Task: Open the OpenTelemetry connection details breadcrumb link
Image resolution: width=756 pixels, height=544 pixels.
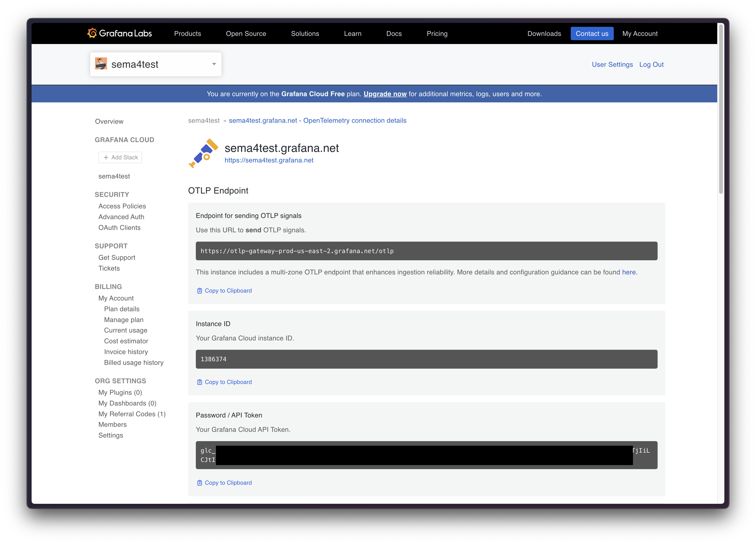Action: click(x=317, y=121)
